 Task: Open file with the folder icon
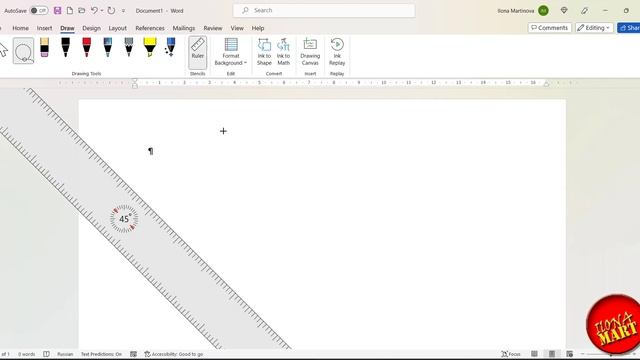point(82,11)
